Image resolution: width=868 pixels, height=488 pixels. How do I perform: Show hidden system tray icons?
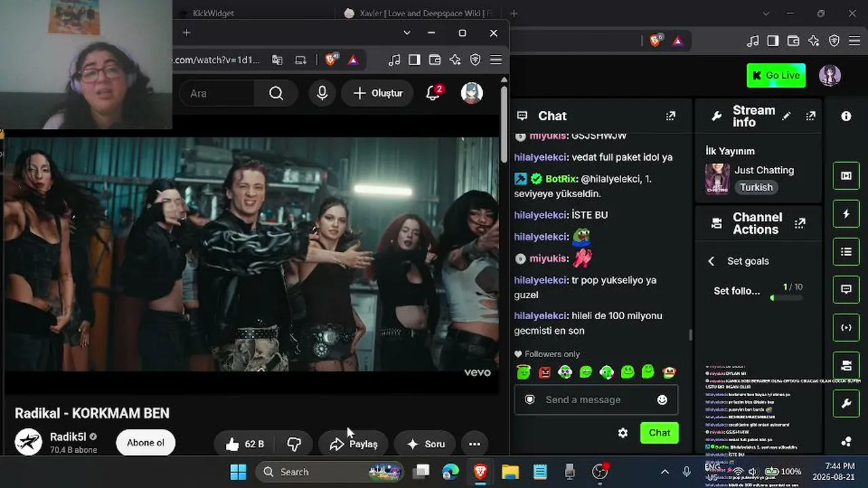pos(665,472)
